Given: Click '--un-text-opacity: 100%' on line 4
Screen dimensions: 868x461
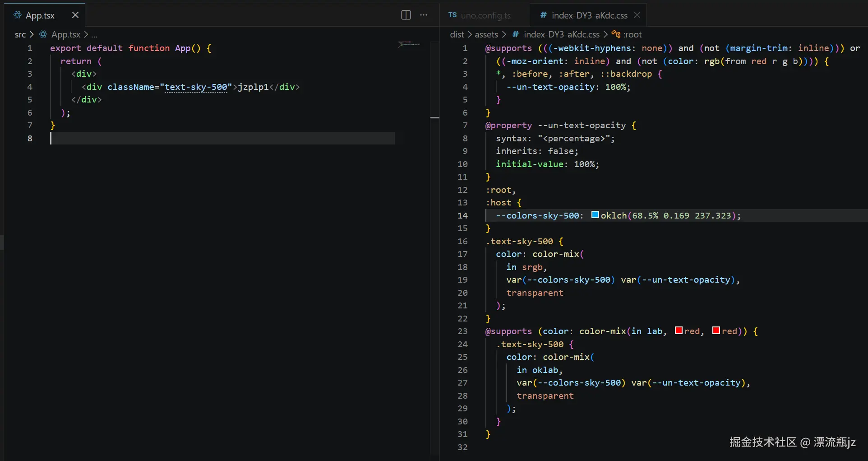Looking at the screenshot, I should point(568,87).
